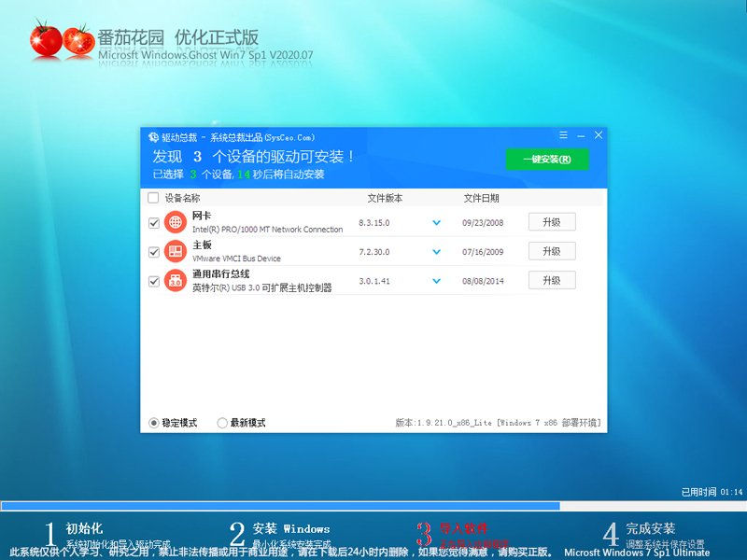The image size is (747, 560).
Task: Uncheck the 主板 motherboard driver
Action: point(154,251)
